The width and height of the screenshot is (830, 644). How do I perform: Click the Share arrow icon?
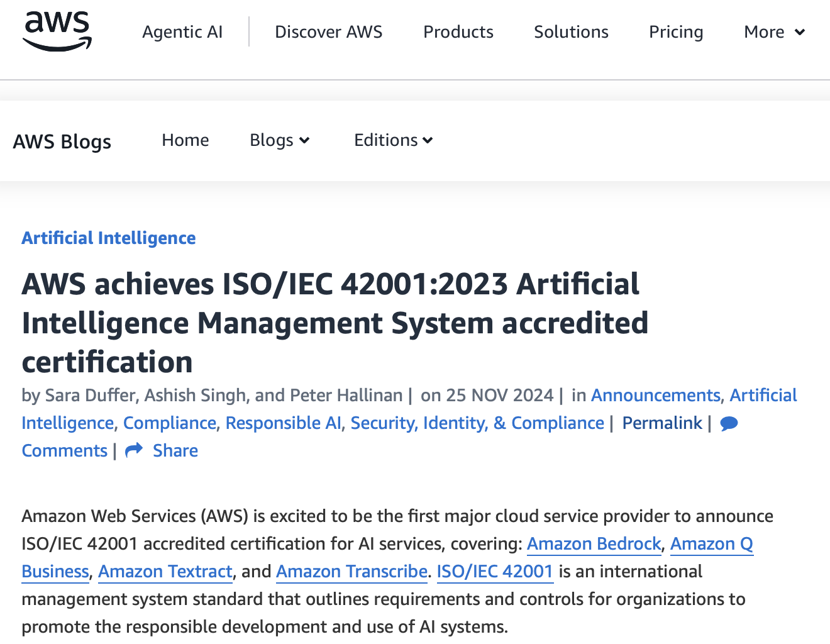[x=134, y=451]
